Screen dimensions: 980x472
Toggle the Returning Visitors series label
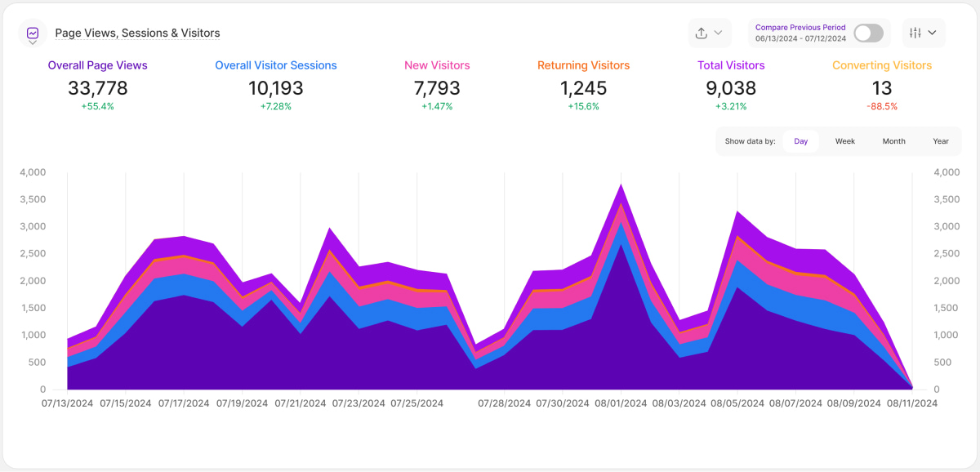tap(583, 65)
